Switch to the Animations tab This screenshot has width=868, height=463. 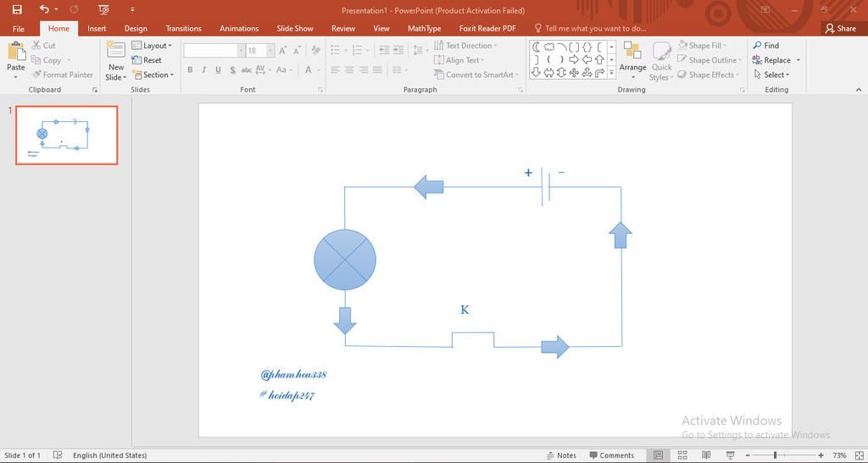coord(239,28)
